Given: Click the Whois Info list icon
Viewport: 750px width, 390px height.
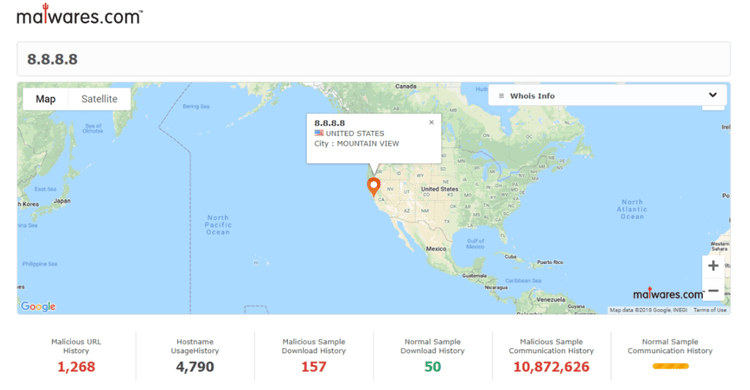Looking at the screenshot, I should (x=501, y=96).
